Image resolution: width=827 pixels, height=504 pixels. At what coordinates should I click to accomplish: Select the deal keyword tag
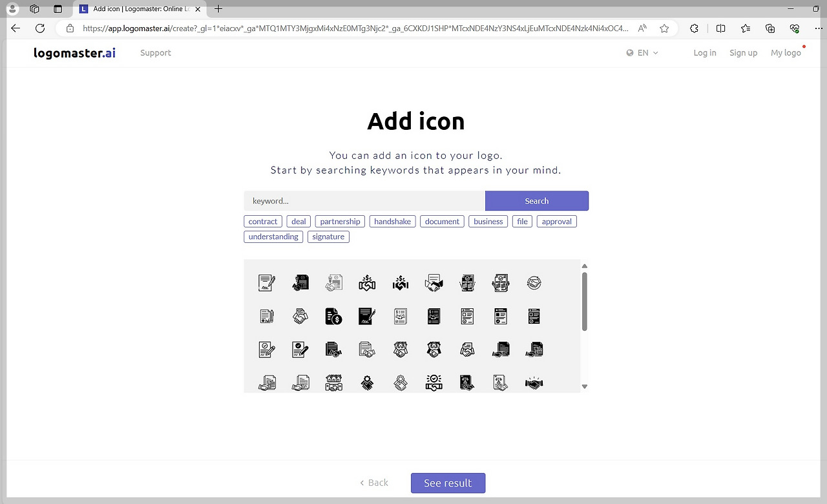pos(298,222)
